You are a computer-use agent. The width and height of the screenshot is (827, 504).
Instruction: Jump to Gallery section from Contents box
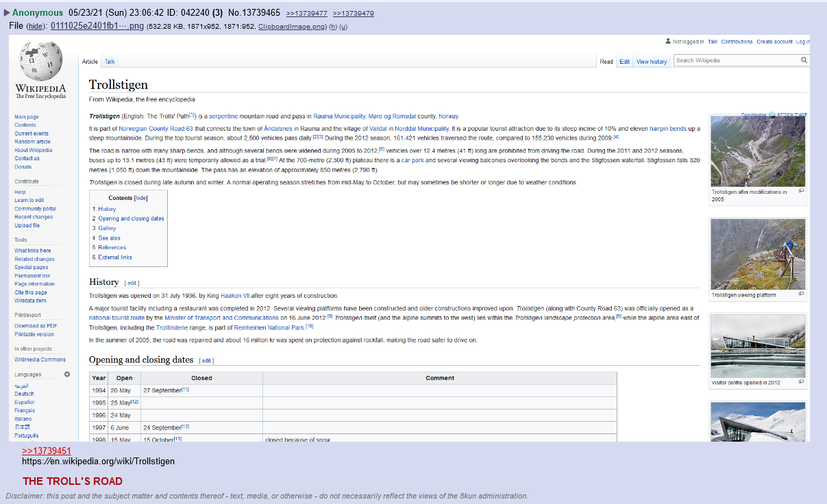tap(107, 228)
